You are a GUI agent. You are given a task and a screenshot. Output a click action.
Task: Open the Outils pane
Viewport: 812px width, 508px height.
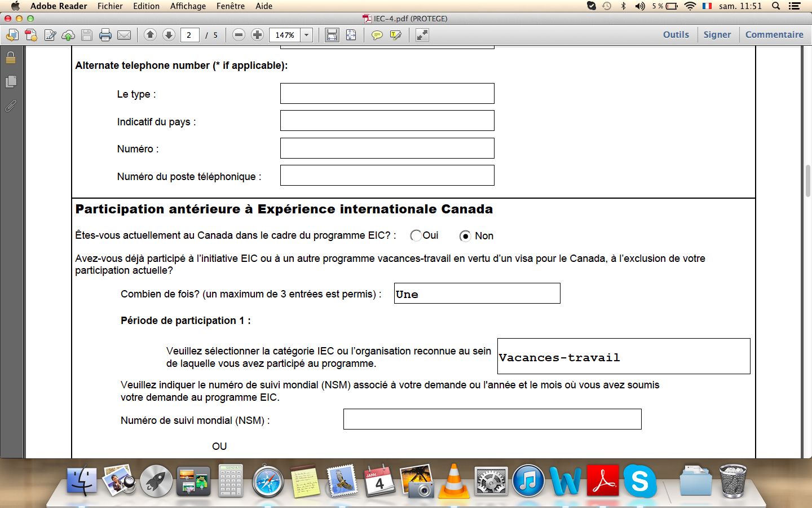click(676, 34)
